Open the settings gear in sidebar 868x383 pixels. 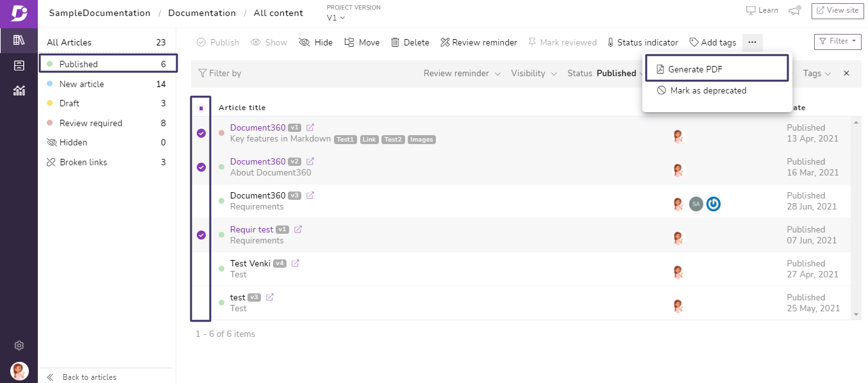[x=19, y=346]
